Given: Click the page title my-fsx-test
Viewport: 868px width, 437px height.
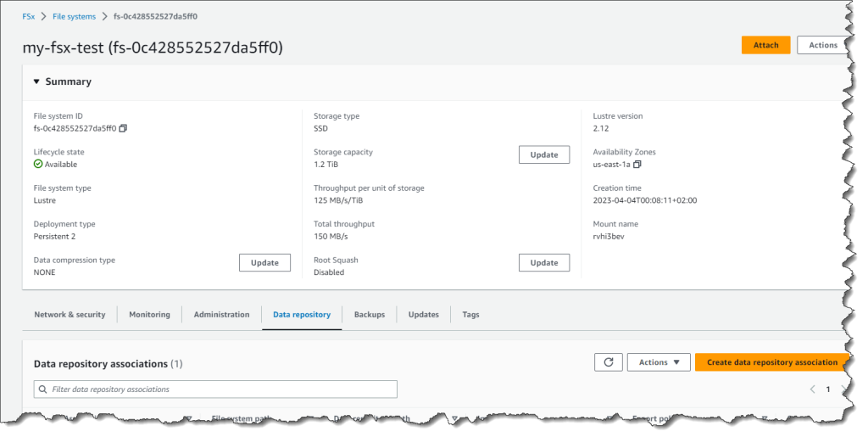Looking at the screenshot, I should click(153, 48).
